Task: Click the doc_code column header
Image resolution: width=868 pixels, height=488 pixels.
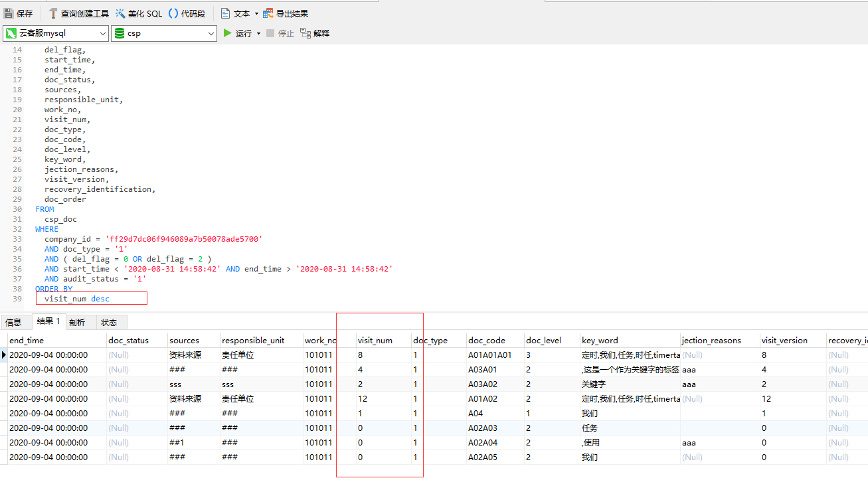Action: coord(495,340)
